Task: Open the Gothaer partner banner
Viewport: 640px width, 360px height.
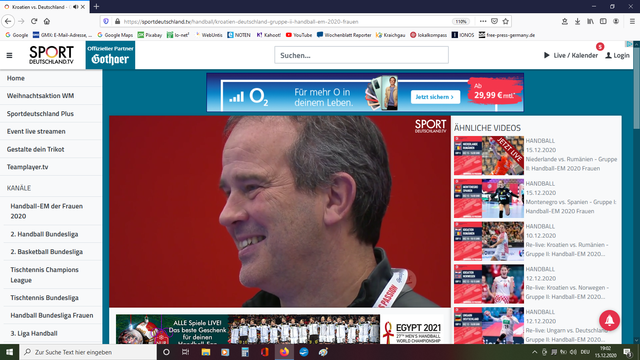Action: pos(110,55)
